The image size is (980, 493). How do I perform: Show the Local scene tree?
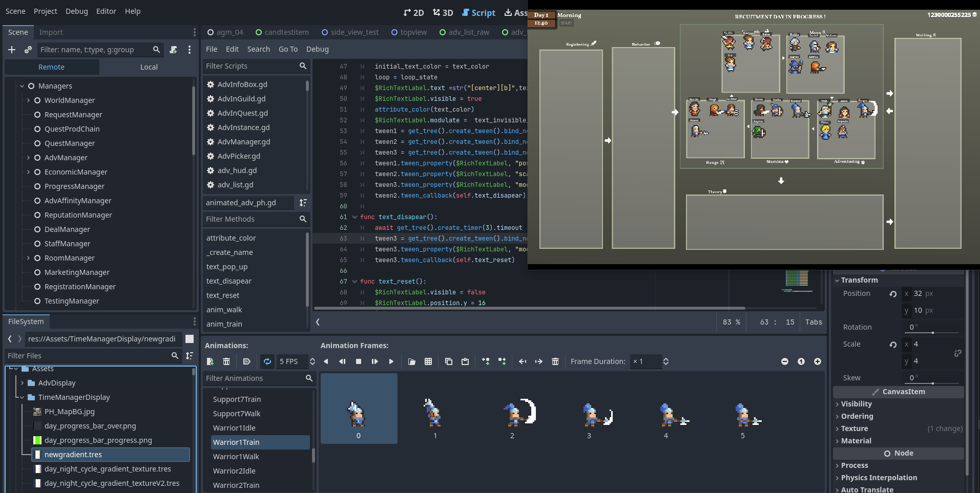[x=149, y=67]
